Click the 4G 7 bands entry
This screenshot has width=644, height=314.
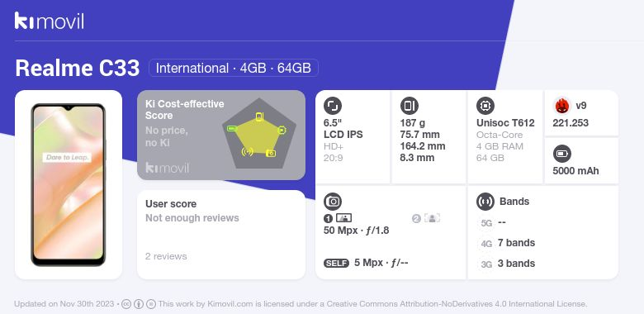508,243
